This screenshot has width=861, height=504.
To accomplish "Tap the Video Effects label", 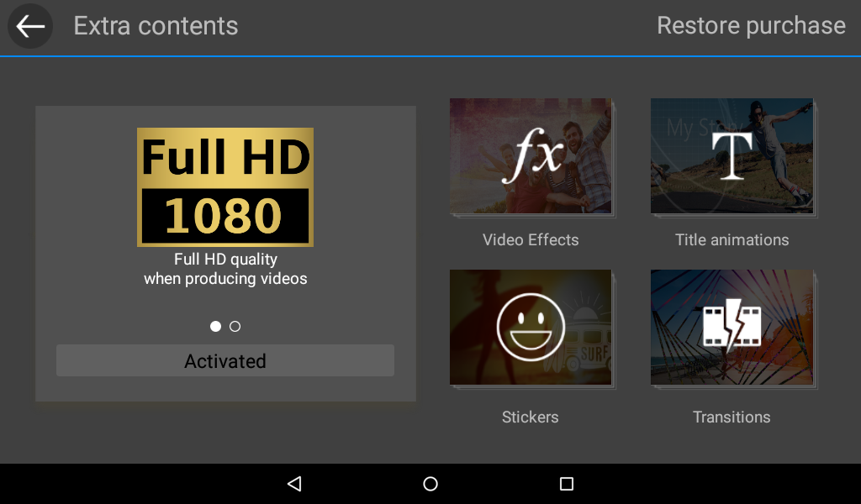I will (x=531, y=239).
